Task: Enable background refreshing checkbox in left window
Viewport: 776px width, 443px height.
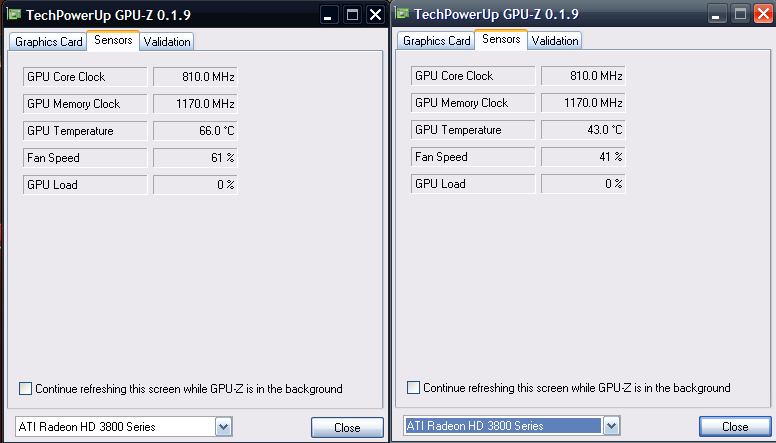Action: (x=25, y=389)
